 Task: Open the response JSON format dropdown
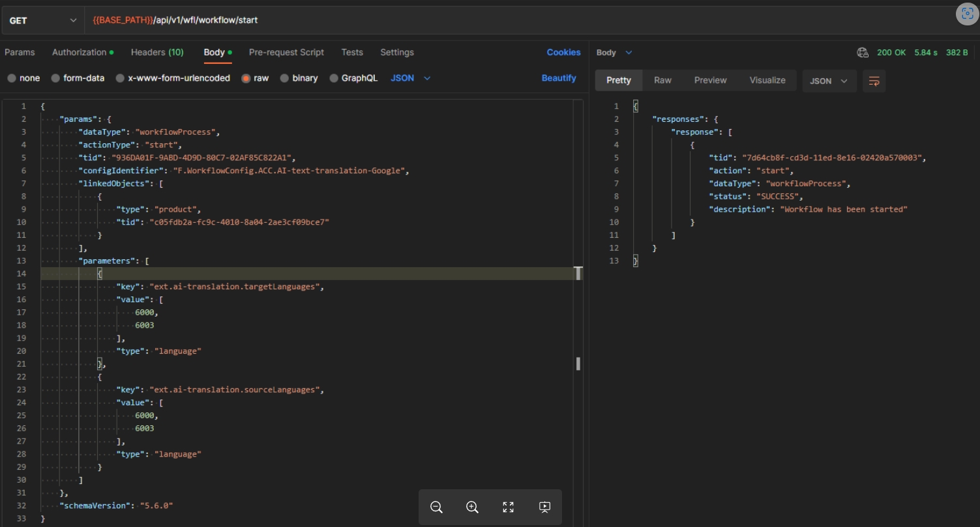coord(829,81)
